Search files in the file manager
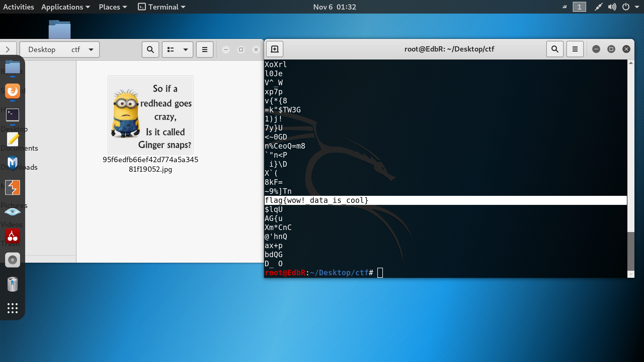Image resolution: width=644 pixels, height=362 pixels. coord(150,50)
